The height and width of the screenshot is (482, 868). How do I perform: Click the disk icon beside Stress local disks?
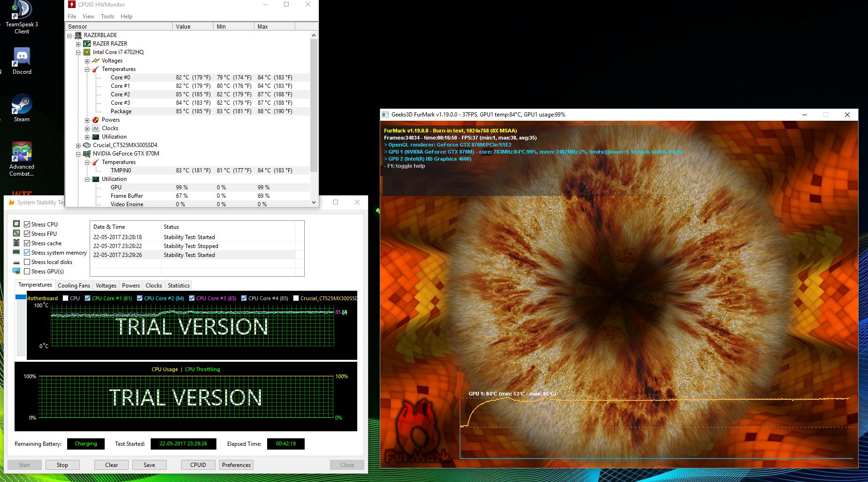(x=16, y=262)
